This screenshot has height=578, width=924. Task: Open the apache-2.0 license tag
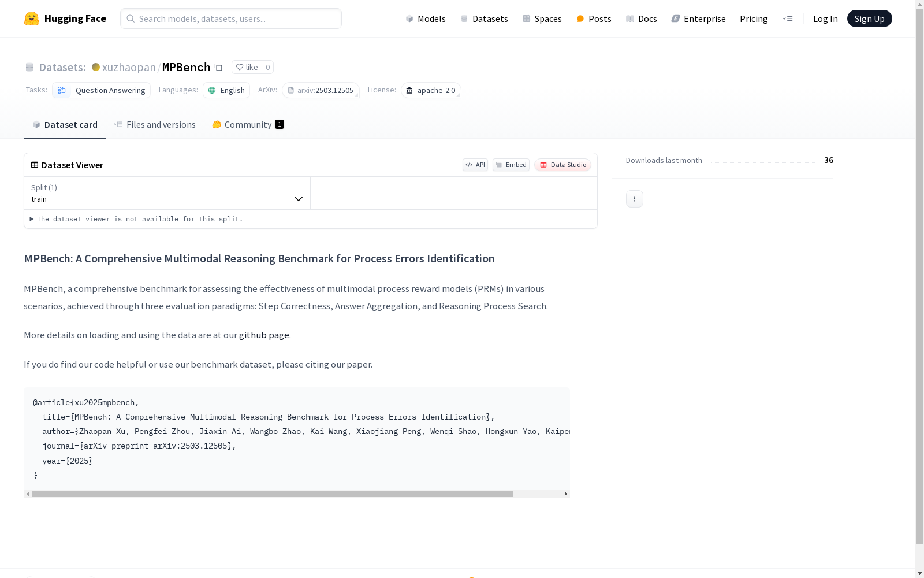pyautogui.click(x=431, y=90)
